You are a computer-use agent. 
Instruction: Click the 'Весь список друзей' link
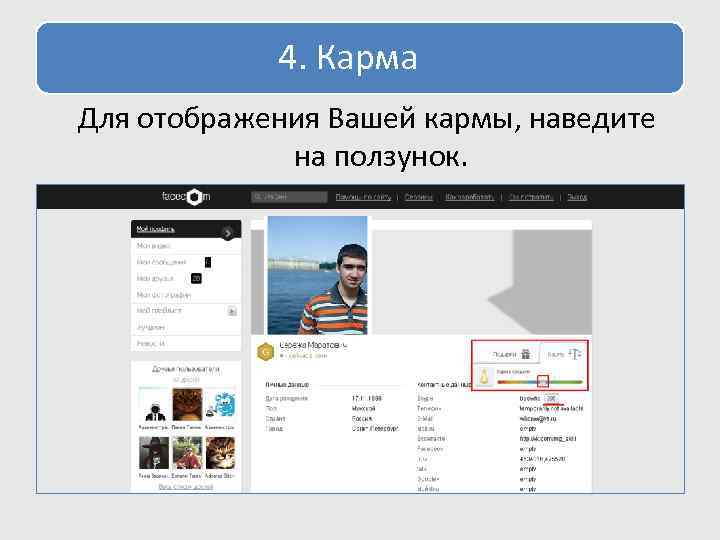[186, 487]
